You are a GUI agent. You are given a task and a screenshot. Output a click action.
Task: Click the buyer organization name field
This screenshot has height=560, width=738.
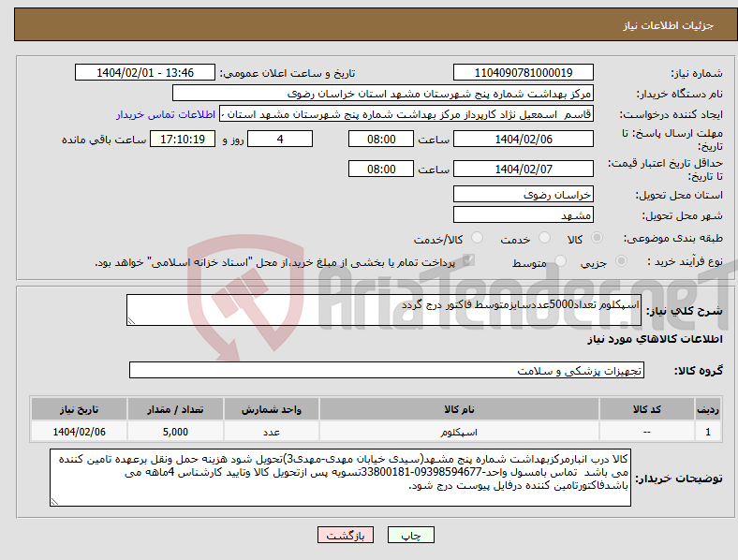[x=383, y=93]
